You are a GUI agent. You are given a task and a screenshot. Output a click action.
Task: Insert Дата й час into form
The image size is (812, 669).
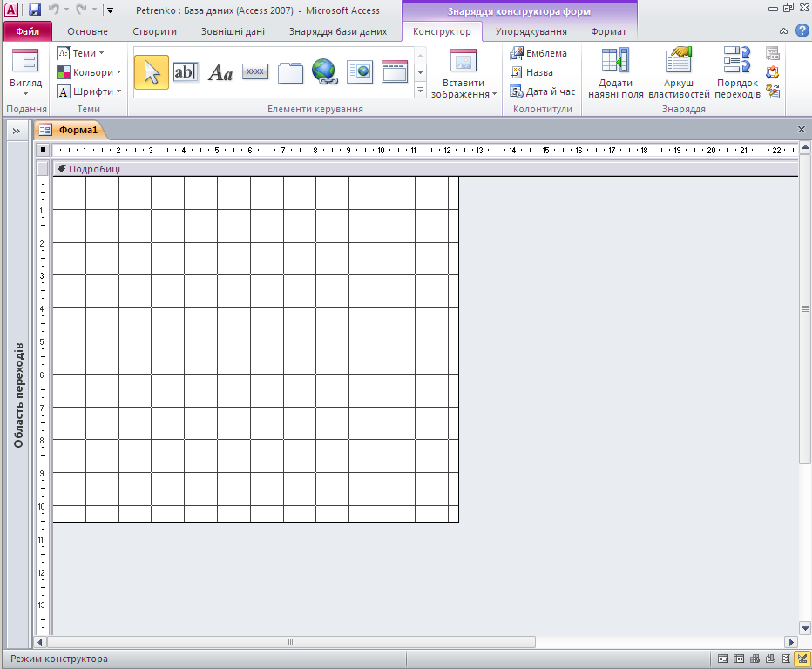(x=542, y=91)
